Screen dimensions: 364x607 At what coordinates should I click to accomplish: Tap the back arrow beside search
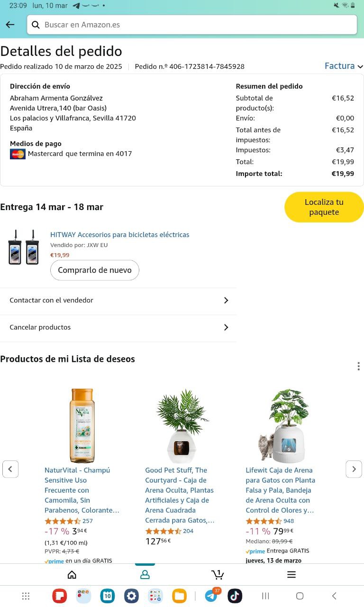[x=10, y=25]
